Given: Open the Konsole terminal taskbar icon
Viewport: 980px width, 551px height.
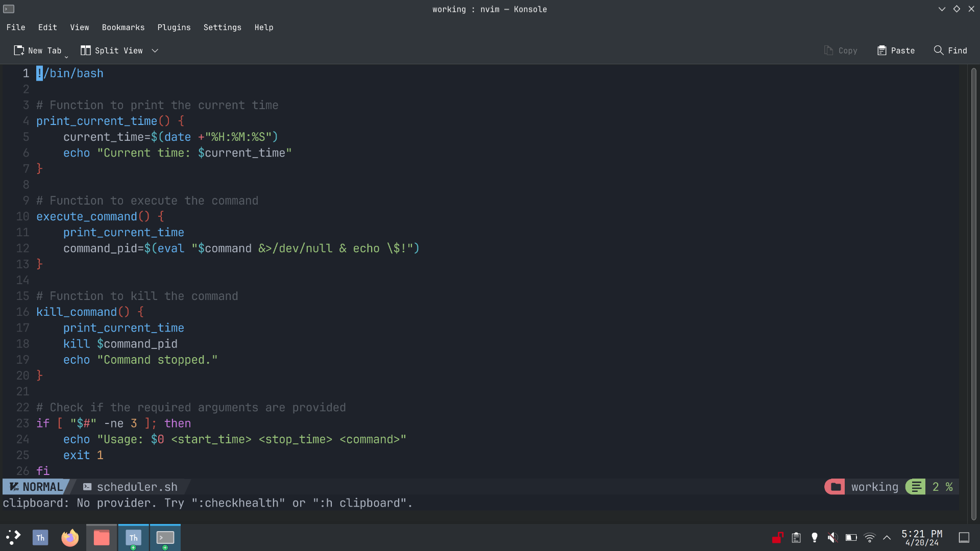Looking at the screenshot, I should [x=165, y=538].
